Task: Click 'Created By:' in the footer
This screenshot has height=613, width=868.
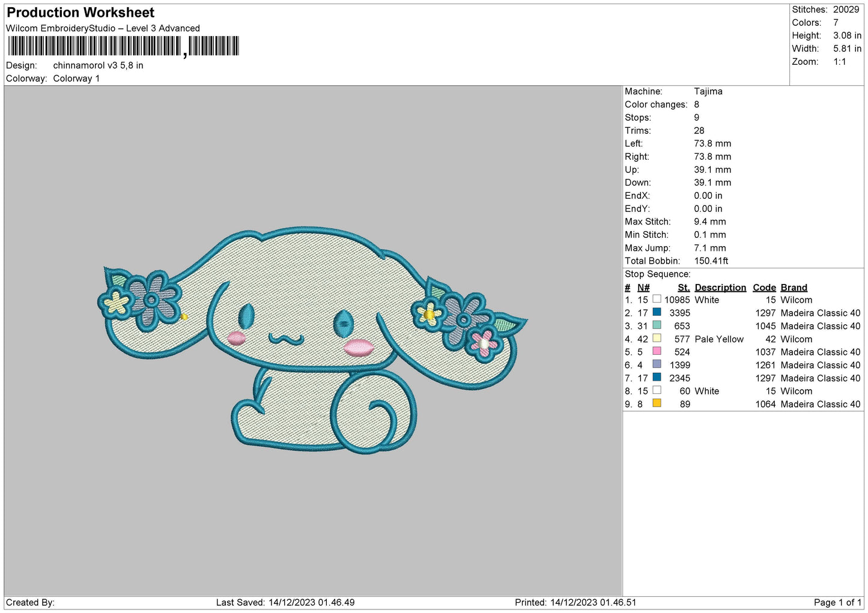Action: pos(30,602)
